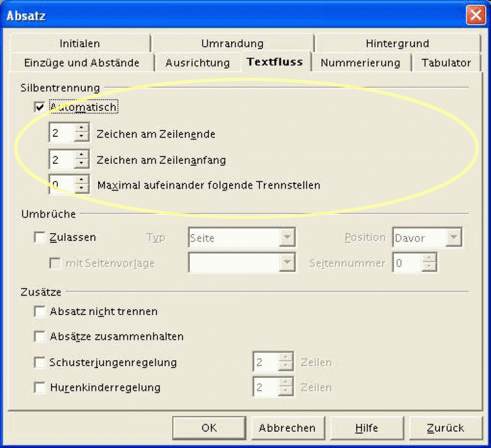Increase maximal aufeinander folgende Trennstellen value
491x448 pixels.
[81, 179]
